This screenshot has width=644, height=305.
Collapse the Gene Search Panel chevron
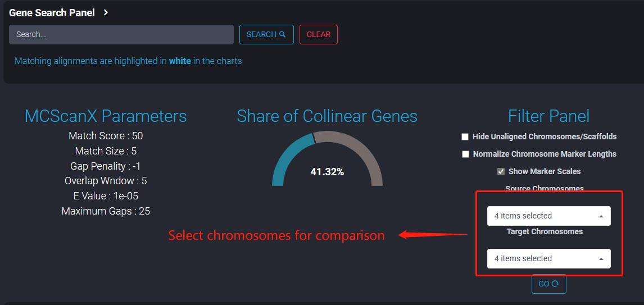(x=106, y=13)
